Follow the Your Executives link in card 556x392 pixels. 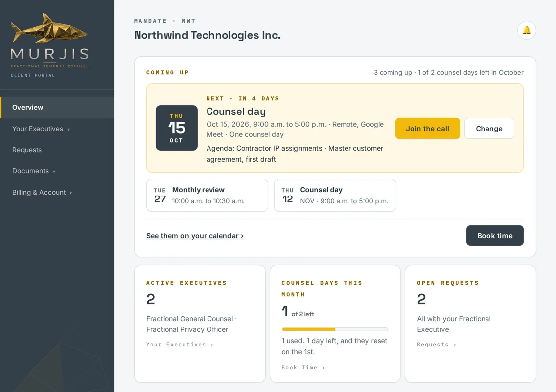[180, 344]
